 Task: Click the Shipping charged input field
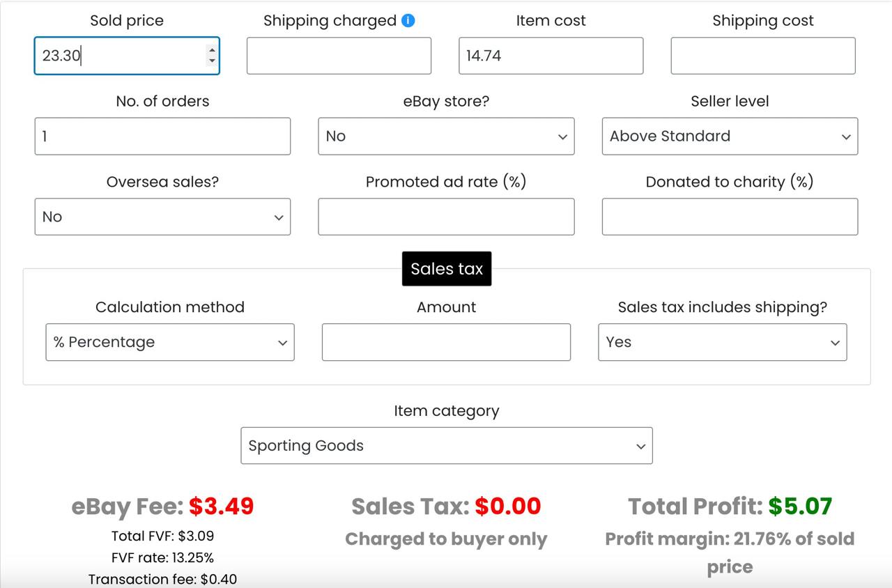coord(339,56)
